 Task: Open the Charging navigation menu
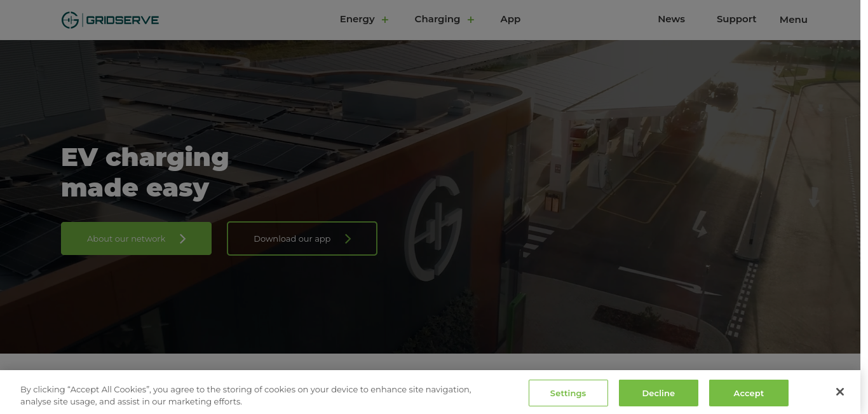click(x=437, y=19)
